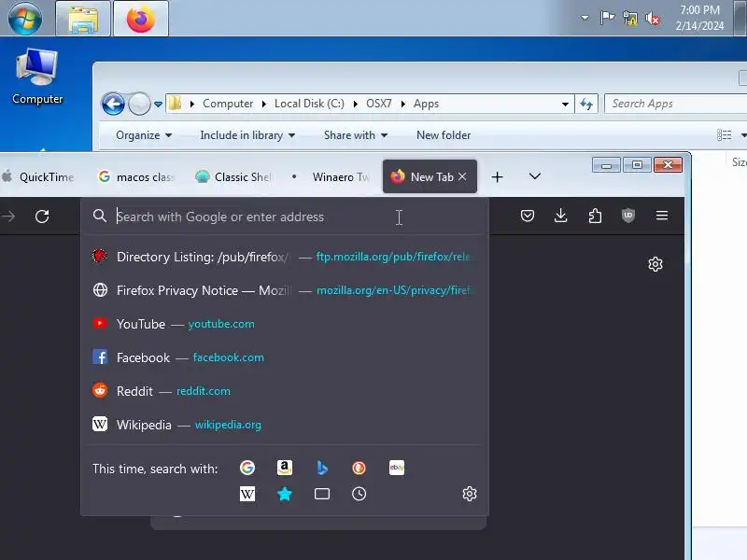Viewport: 747px width, 560px height.
Task: Click the Firefox address bar field
Action: 285,217
